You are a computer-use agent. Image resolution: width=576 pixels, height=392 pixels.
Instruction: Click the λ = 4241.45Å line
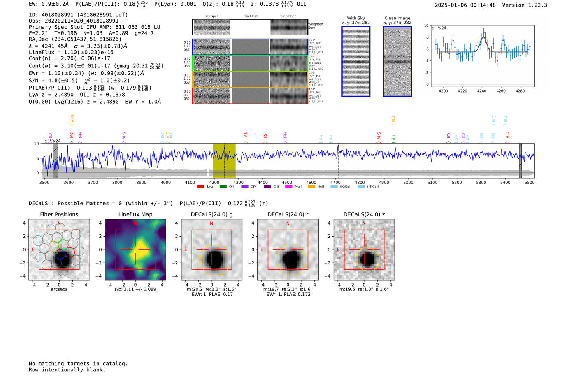point(78,46)
